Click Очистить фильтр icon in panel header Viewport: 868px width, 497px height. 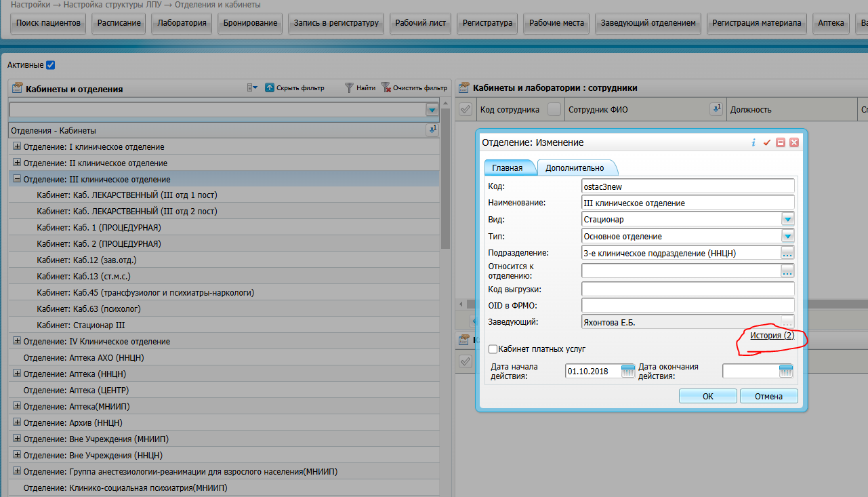[x=386, y=87]
